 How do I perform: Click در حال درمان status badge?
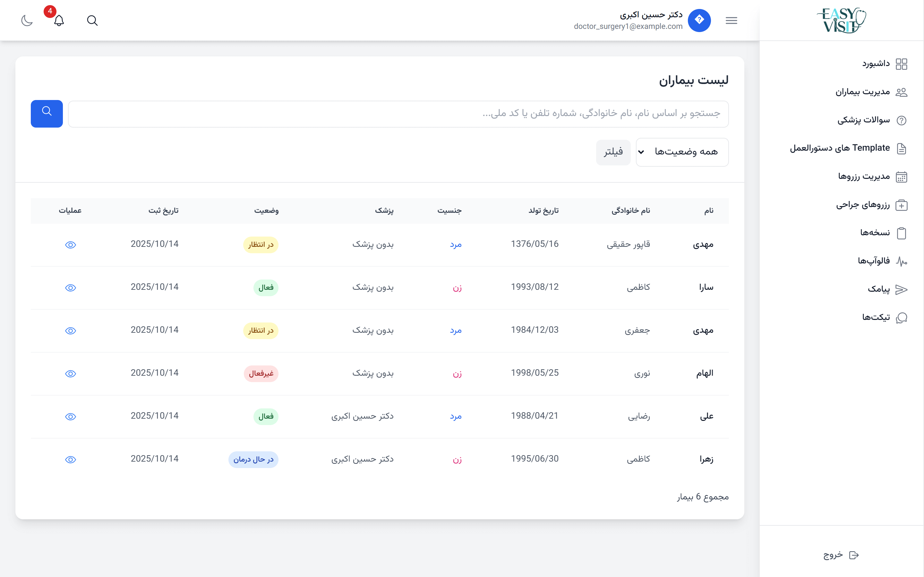253,459
